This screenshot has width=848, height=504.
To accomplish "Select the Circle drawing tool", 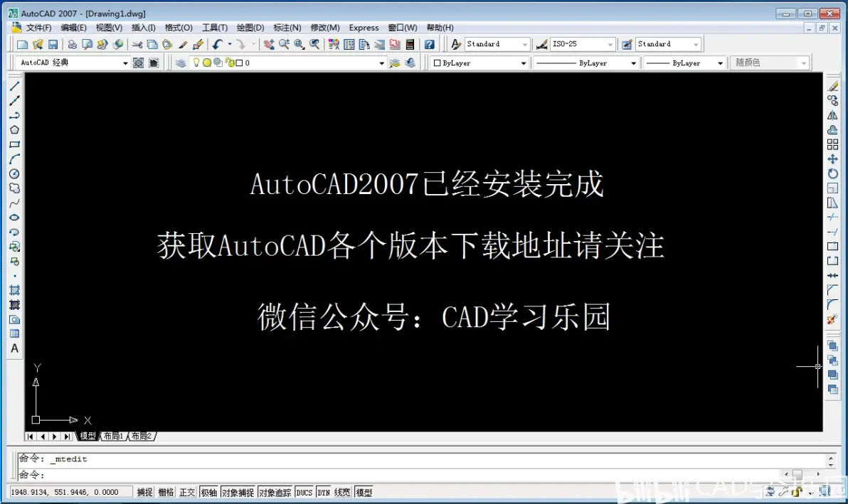I will click(x=15, y=173).
